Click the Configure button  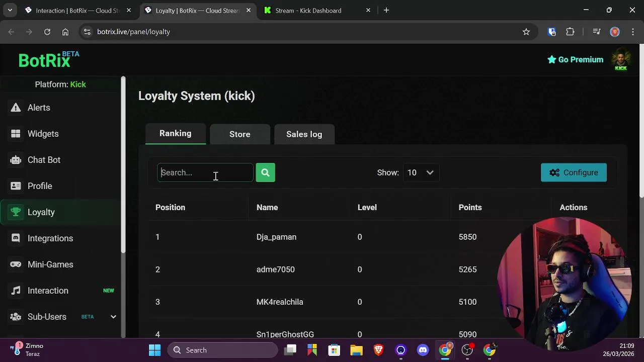pos(574,172)
